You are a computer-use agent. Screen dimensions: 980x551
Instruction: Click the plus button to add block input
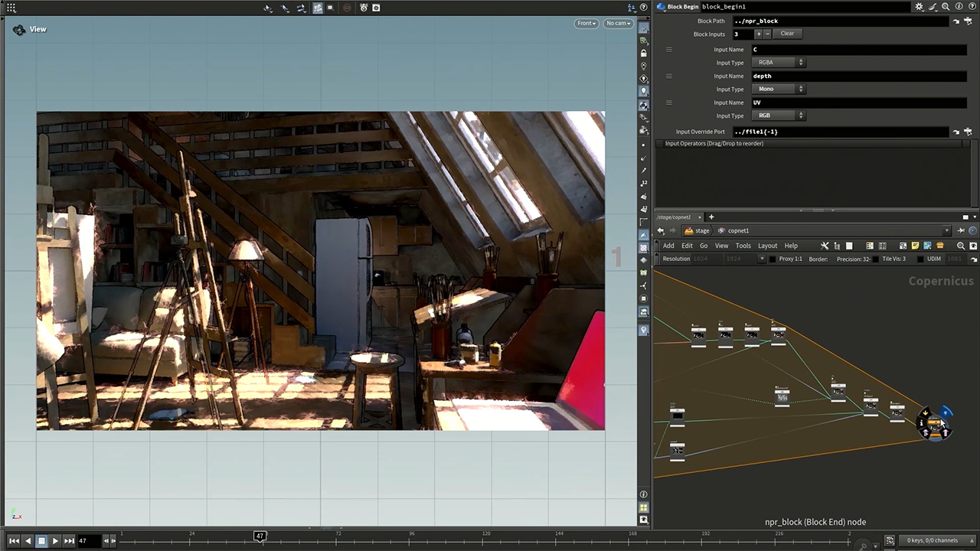[759, 34]
